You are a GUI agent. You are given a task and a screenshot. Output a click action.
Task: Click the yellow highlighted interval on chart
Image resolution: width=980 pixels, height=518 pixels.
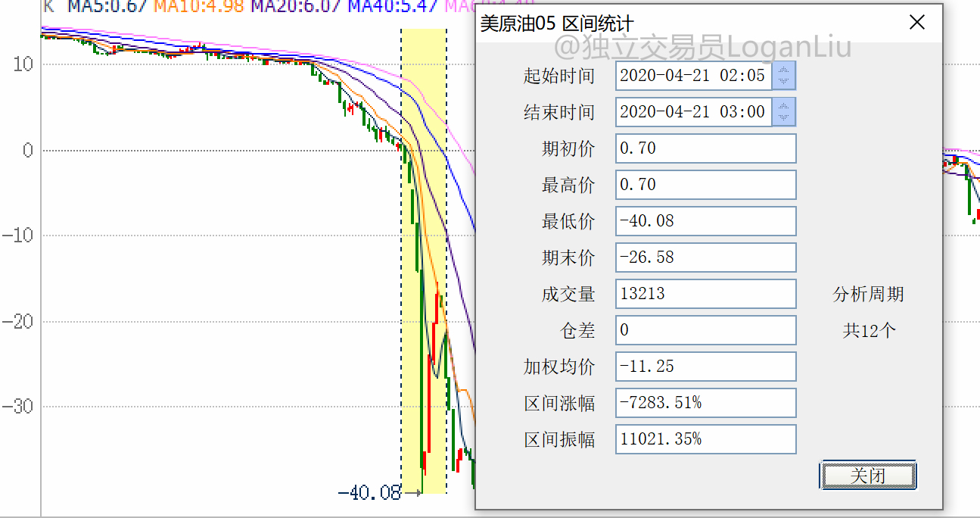click(x=423, y=261)
